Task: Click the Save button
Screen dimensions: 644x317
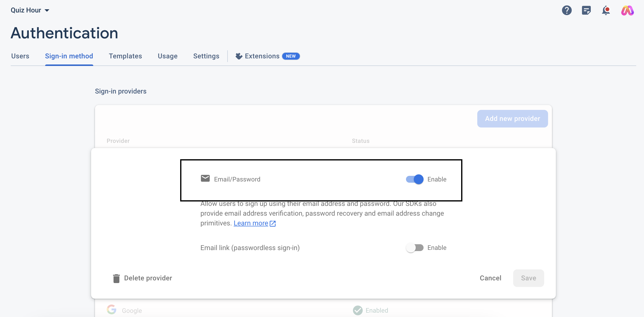Action: pyautogui.click(x=528, y=278)
